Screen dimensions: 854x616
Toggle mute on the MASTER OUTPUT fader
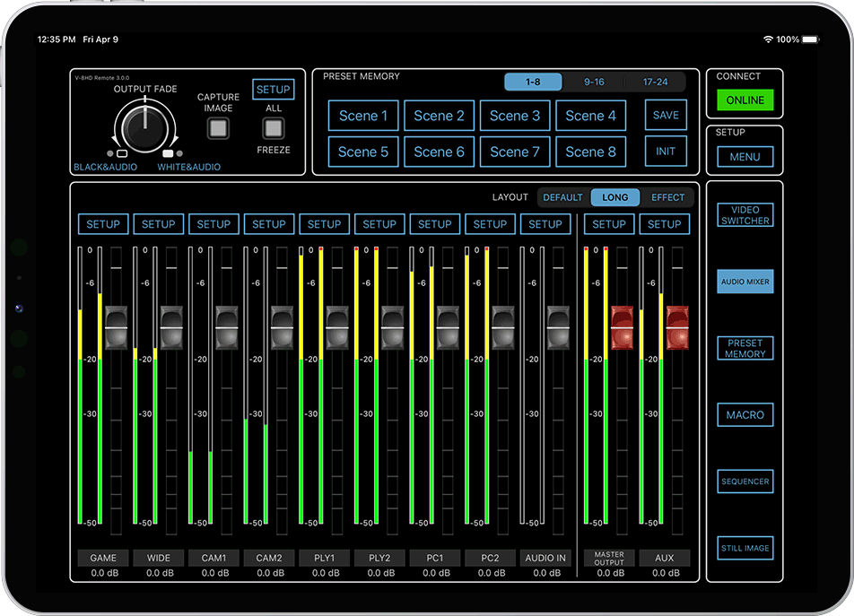pyautogui.click(x=621, y=329)
